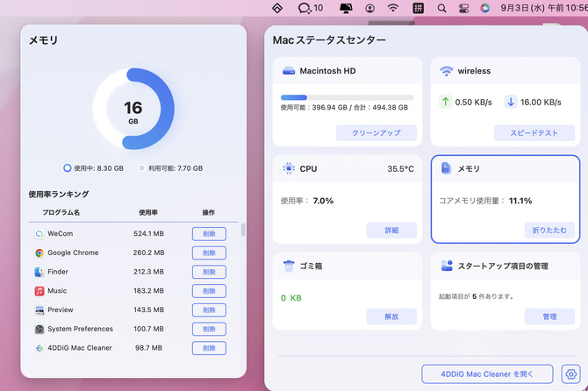Image resolution: width=588 pixels, height=391 pixels.
Task: Open settings gear in status center
Action: click(x=570, y=373)
